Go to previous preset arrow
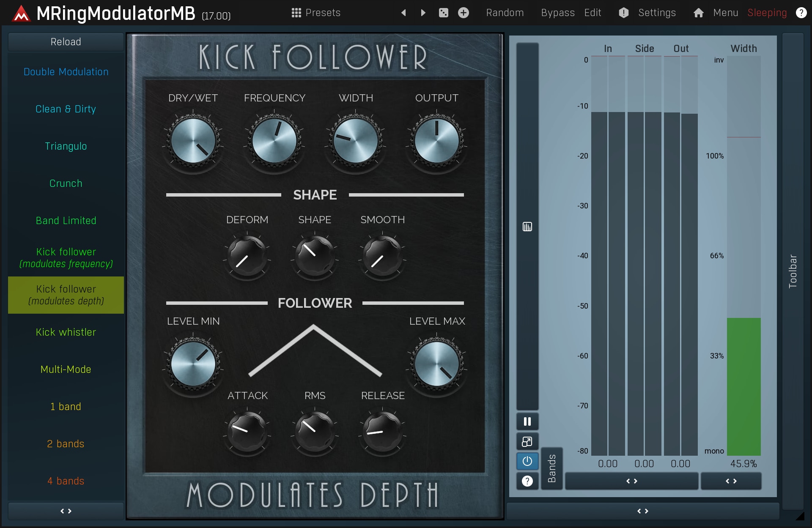The width and height of the screenshot is (812, 528). tap(403, 13)
